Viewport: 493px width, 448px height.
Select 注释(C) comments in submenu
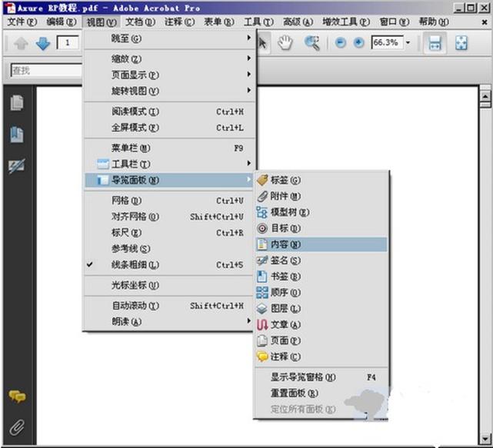click(x=321, y=357)
